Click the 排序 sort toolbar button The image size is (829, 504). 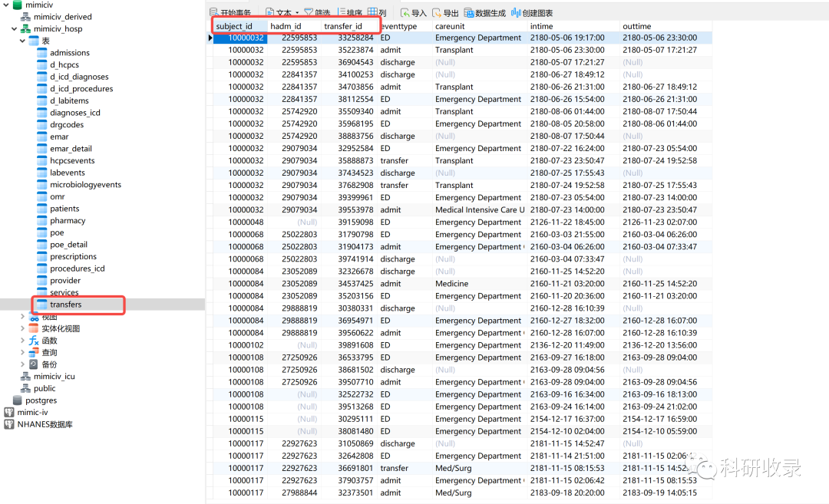(349, 13)
